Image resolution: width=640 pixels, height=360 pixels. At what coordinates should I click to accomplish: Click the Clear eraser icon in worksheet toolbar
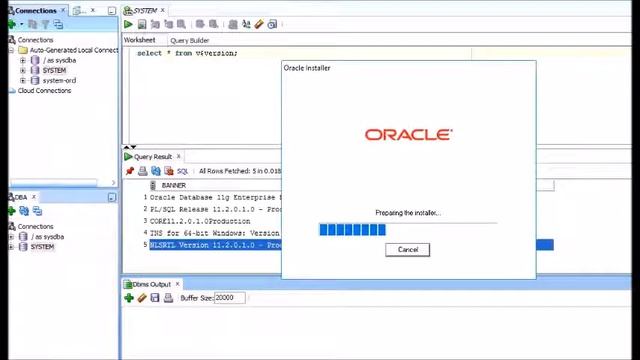[259, 24]
